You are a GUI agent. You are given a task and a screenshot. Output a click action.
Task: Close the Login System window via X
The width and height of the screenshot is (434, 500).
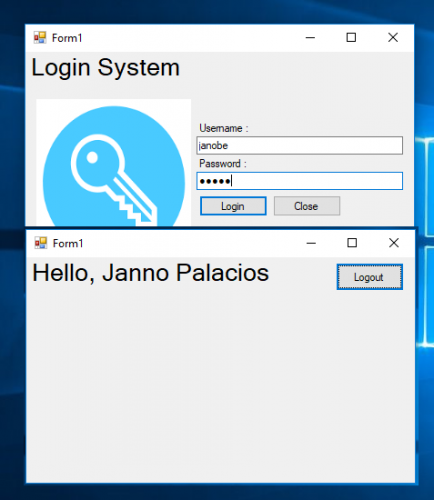(393, 38)
